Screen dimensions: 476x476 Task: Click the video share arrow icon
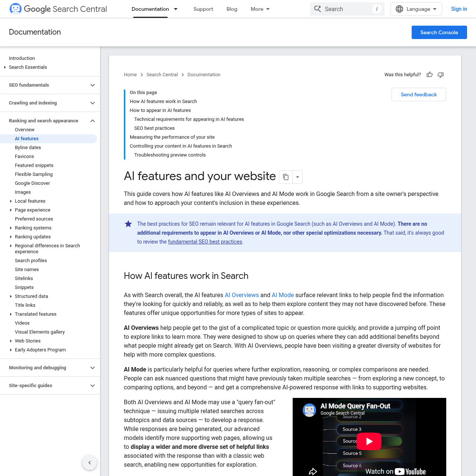pos(313,472)
